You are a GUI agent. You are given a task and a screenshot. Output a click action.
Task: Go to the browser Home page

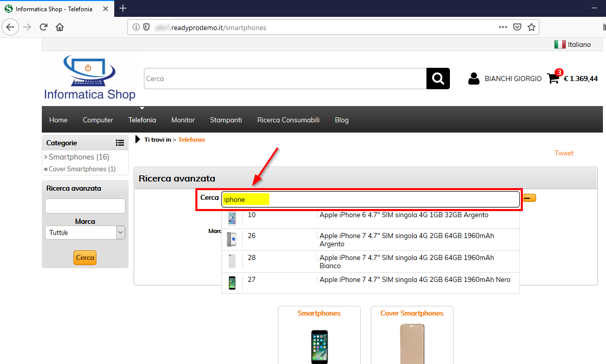click(x=60, y=27)
